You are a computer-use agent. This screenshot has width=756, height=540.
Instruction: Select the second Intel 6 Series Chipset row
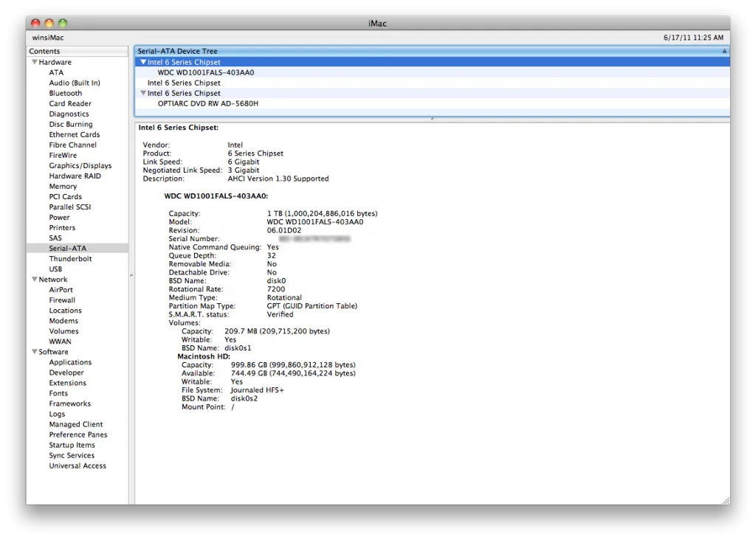183,83
